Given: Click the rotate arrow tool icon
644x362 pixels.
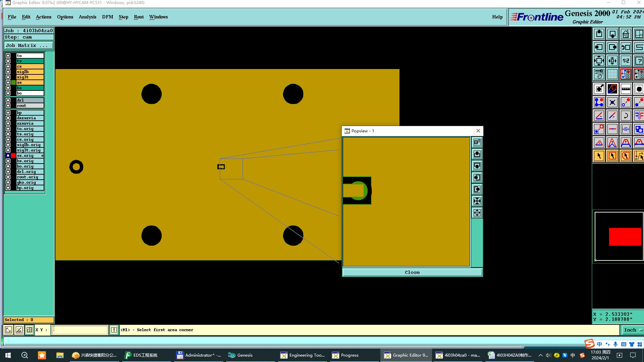Looking at the screenshot, I should [x=626, y=116].
